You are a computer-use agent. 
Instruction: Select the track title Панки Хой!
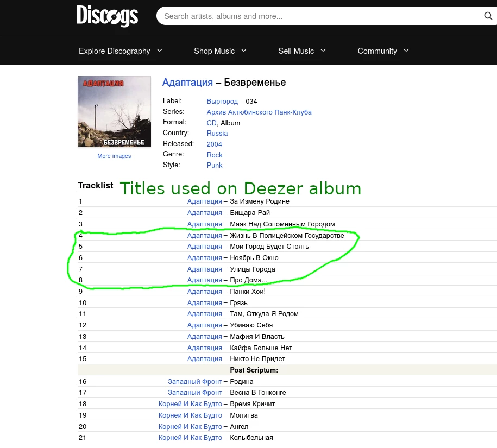tap(248, 292)
